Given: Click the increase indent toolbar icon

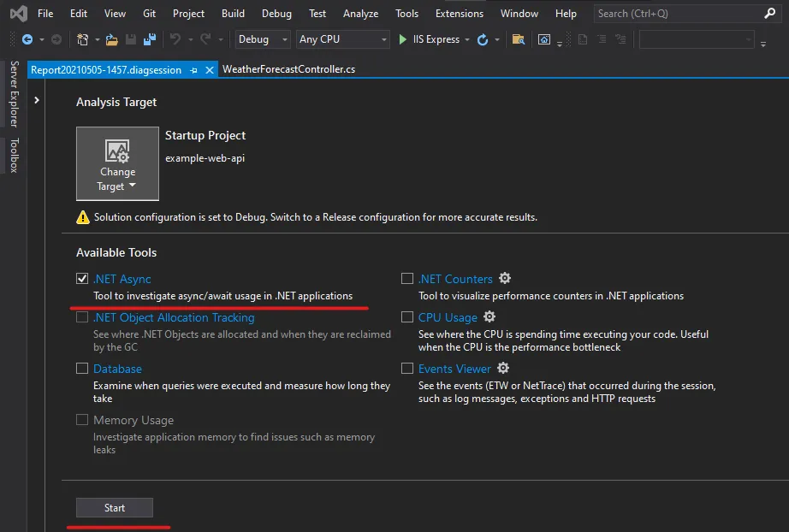Looking at the screenshot, I should coord(621,39).
